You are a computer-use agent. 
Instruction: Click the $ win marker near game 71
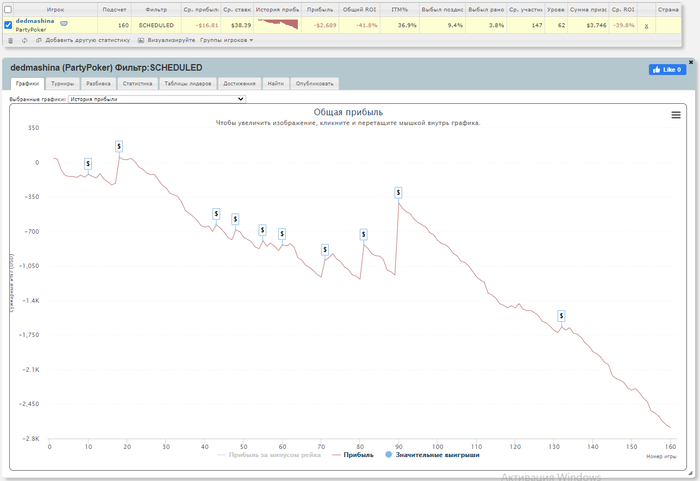[325, 250]
